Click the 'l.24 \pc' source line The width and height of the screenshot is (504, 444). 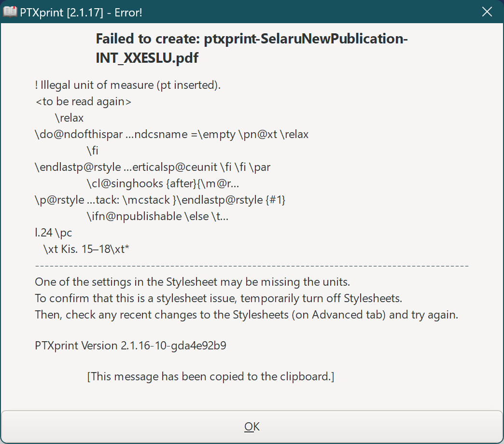point(53,233)
